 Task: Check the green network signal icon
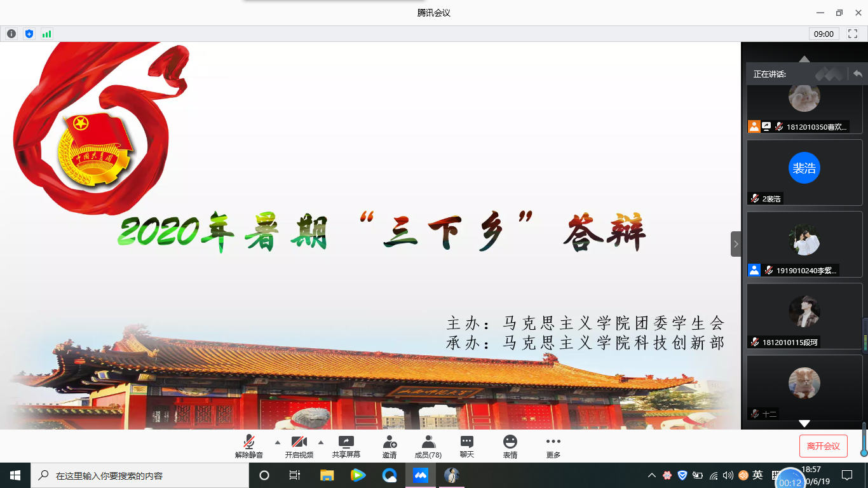tap(46, 34)
